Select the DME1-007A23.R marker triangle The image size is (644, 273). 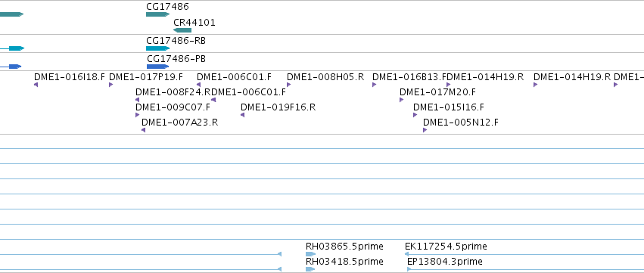(143, 130)
